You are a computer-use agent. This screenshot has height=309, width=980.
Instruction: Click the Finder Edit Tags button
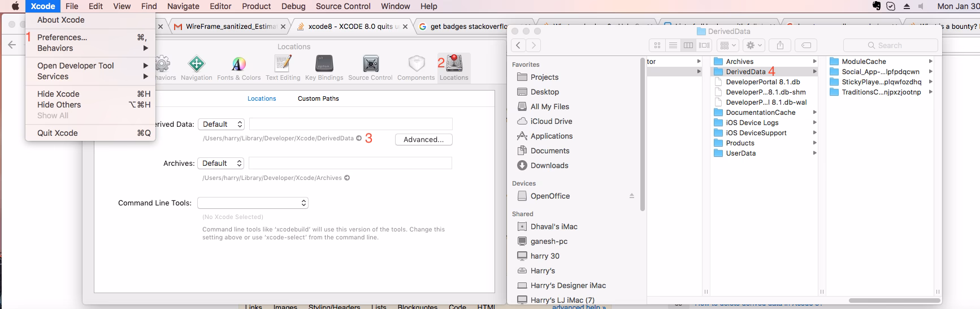(x=806, y=45)
